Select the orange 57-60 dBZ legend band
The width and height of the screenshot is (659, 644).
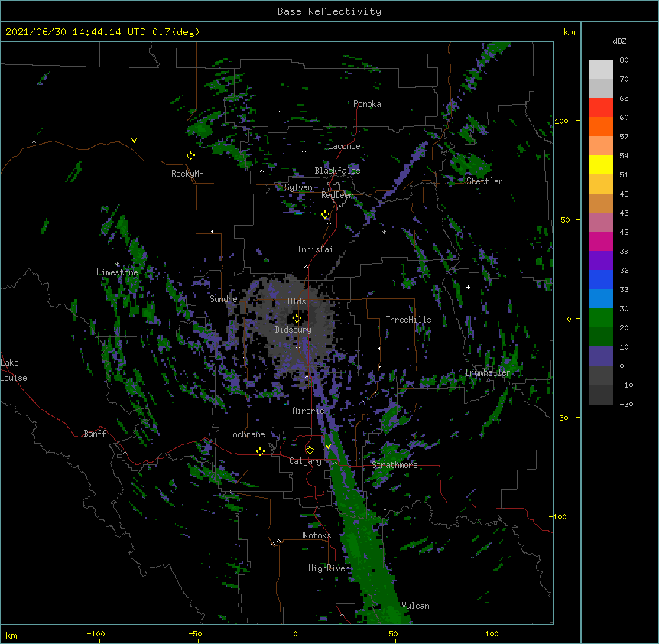coord(601,127)
